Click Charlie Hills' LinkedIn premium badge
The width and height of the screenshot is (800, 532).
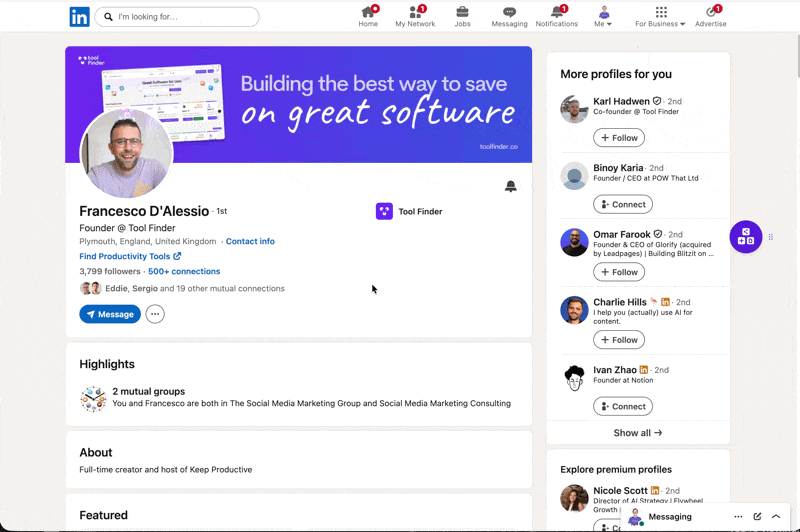point(665,302)
